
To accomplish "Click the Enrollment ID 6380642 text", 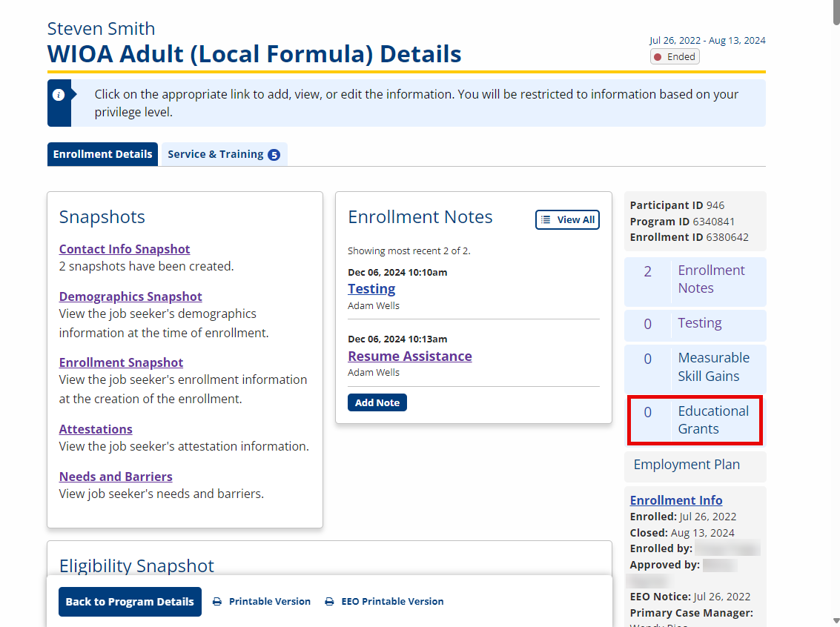I will pos(689,237).
